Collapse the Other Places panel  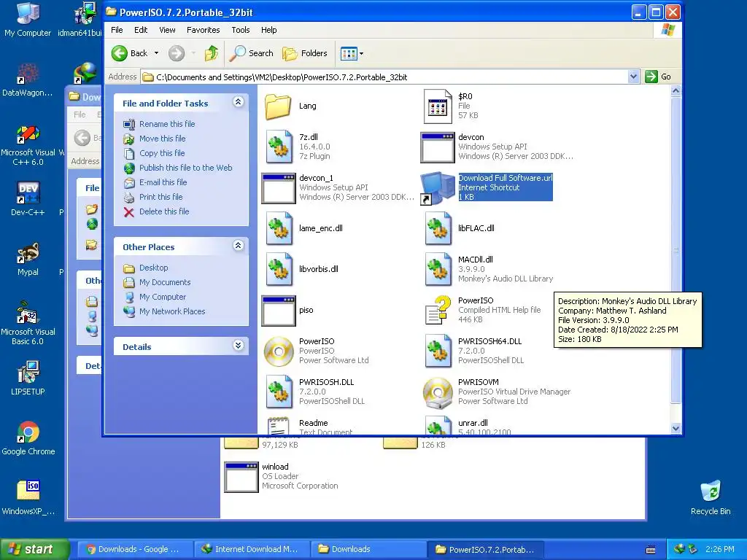[239, 246]
